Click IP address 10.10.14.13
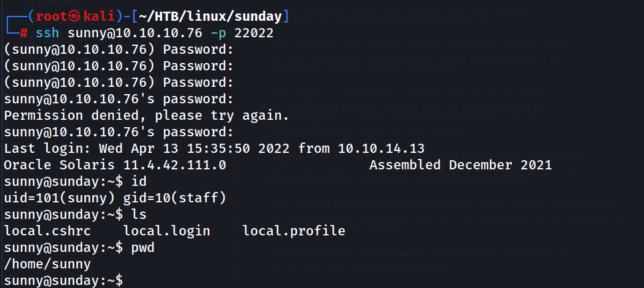Image resolution: width=644 pixels, height=288 pixels. click(x=381, y=149)
